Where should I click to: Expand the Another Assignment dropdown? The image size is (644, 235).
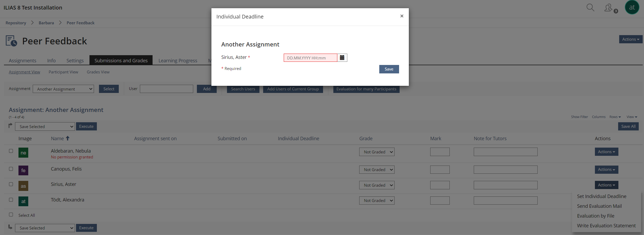click(63, 89)
